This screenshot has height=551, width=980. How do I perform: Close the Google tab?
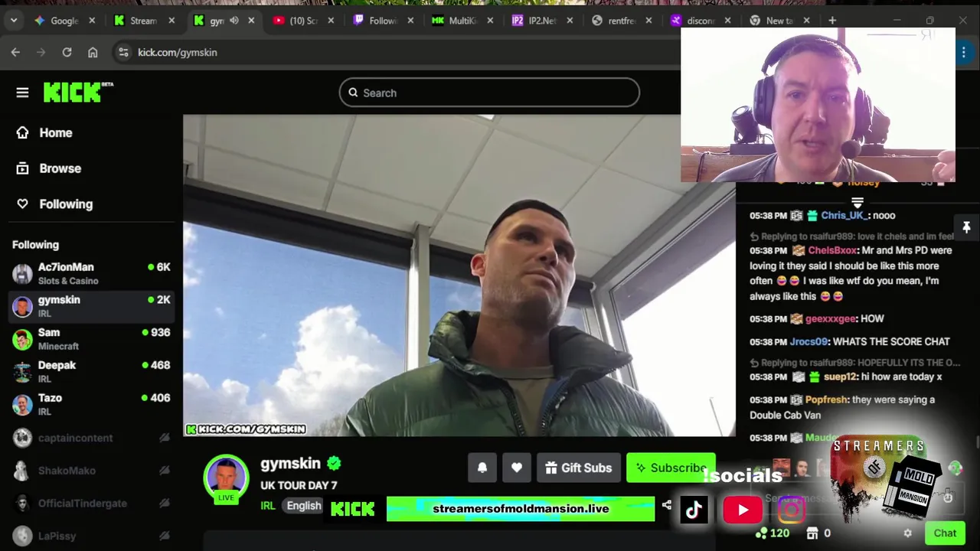pos(92,21)
